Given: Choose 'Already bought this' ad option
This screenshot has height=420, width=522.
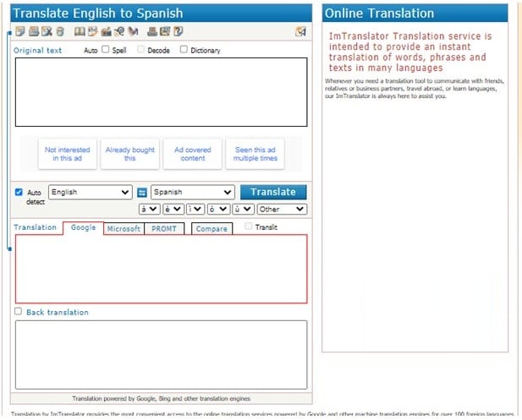Looking at the screenshot, I should (x=129, y=154).
